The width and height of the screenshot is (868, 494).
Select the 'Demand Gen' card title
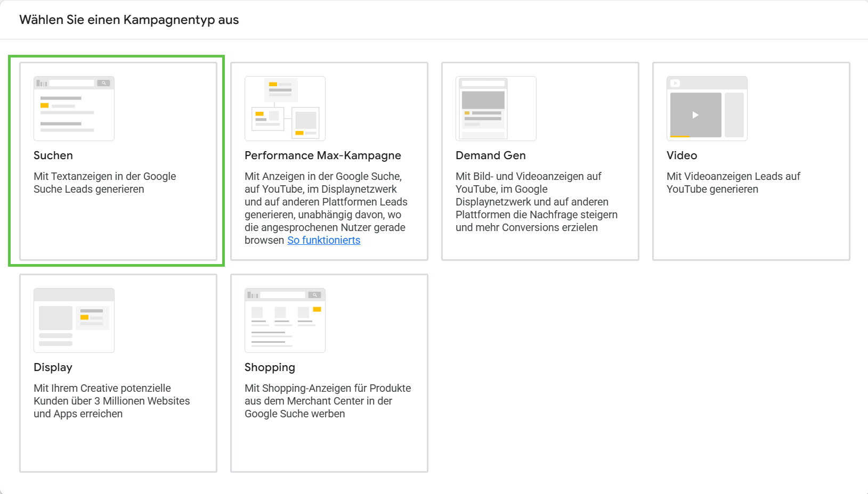(491, 155)
